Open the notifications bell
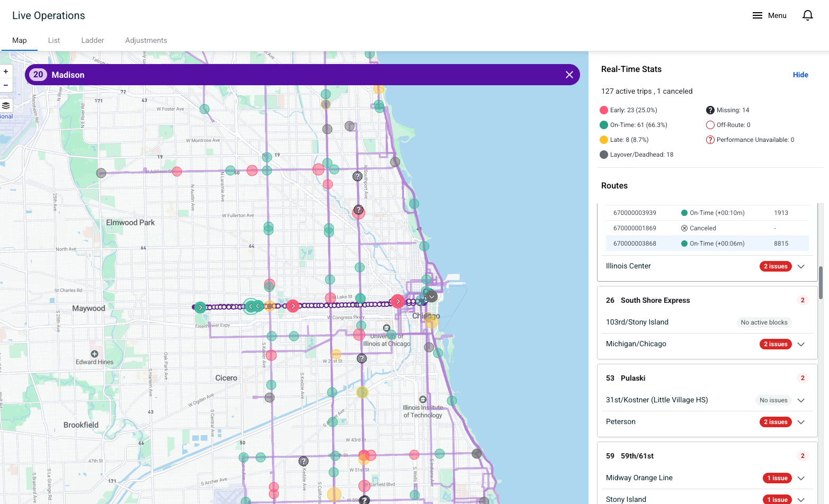This screenshot has height=504, width=829. pyautogui.click(x=807, y=15)
